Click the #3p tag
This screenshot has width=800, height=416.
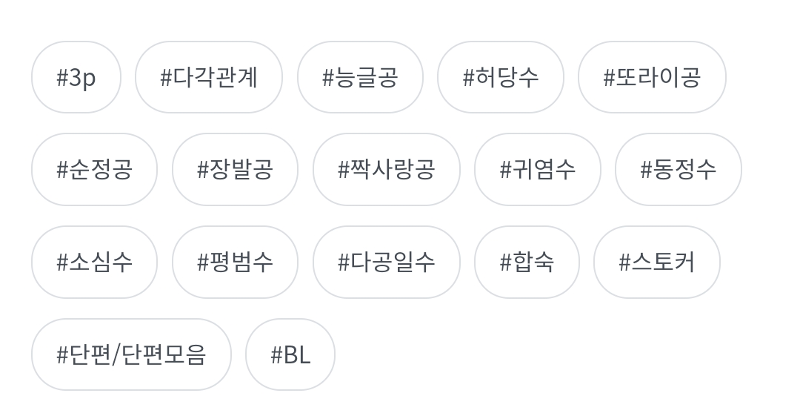coord(76,77)
